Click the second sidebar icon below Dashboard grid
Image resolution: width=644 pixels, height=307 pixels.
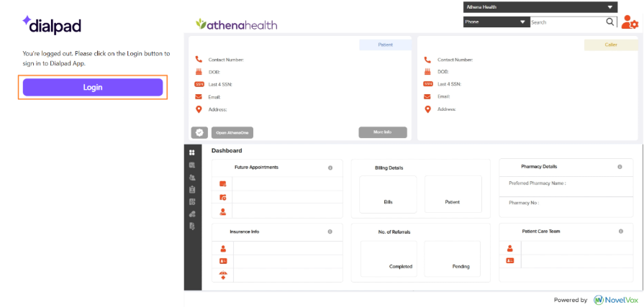192,165
